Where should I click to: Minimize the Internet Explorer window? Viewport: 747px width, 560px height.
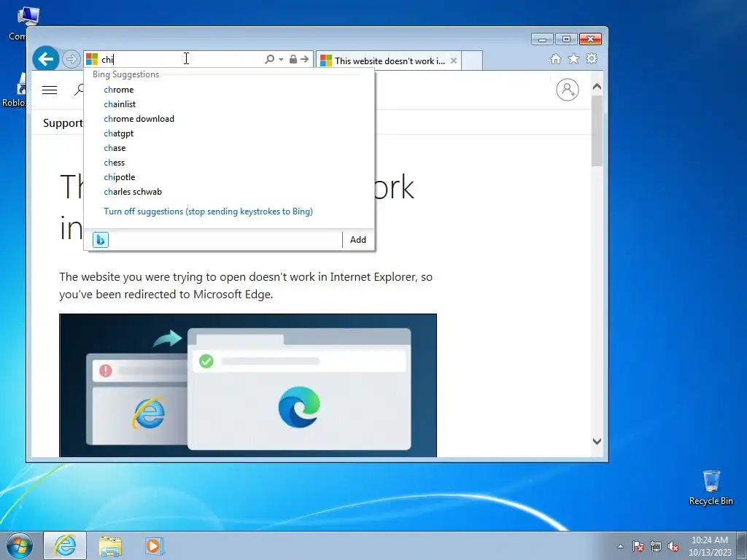pos(542,39)
